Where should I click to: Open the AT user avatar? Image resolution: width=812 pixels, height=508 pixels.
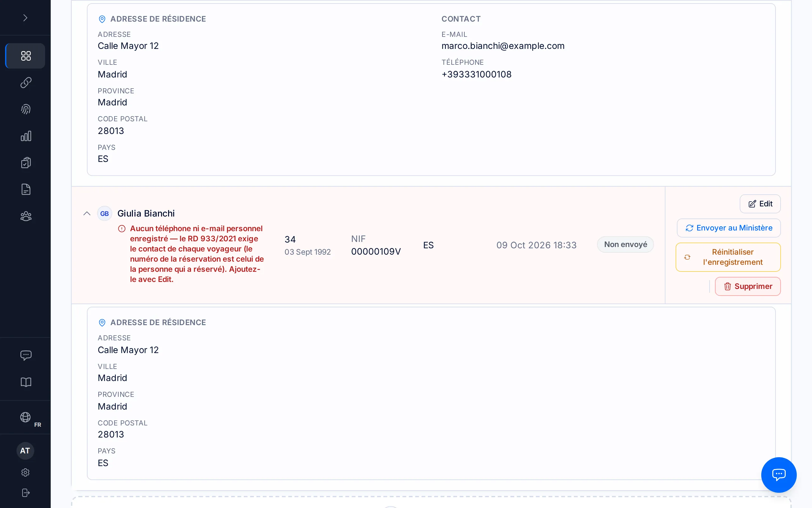(x=25, y=451)
